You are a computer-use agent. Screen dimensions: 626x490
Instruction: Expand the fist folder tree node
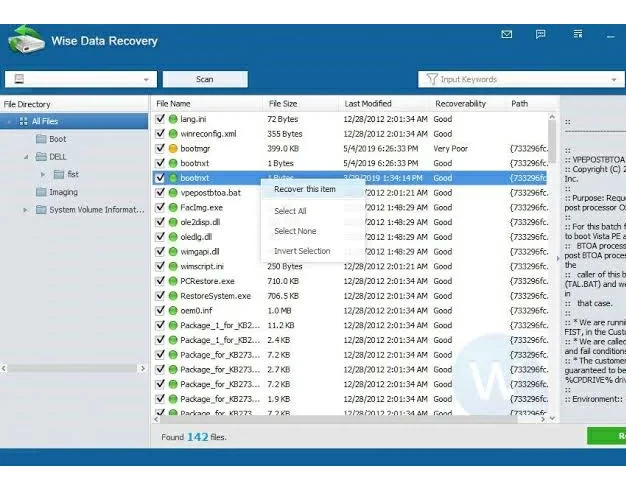43,175
